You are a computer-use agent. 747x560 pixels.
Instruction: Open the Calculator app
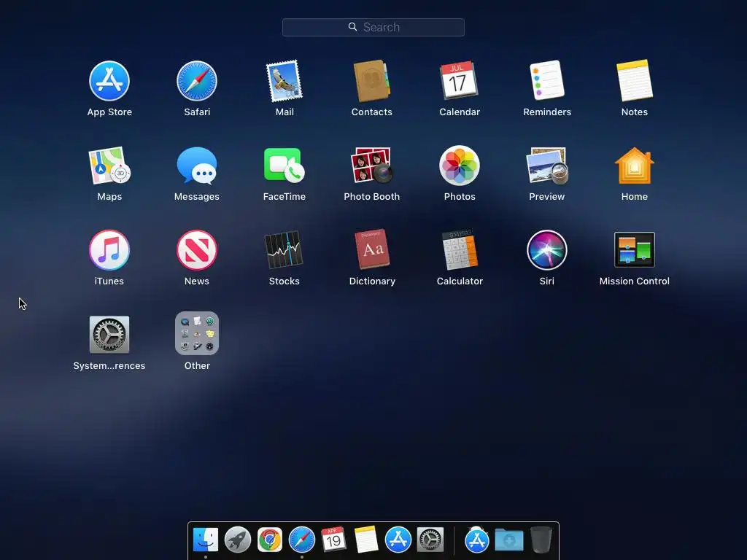[460, 250]
